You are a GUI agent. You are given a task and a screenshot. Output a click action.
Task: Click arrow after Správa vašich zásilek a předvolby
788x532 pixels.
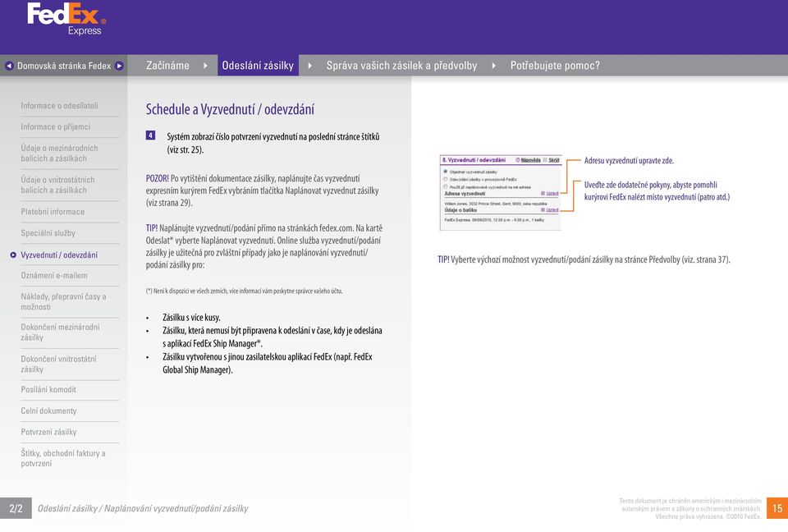point(494,66)
